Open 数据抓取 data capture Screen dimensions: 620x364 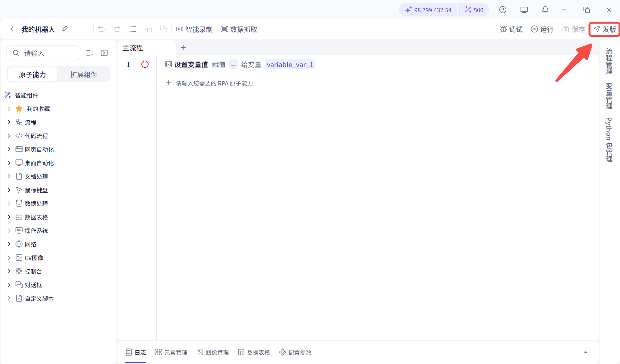[x=239, y=29]
